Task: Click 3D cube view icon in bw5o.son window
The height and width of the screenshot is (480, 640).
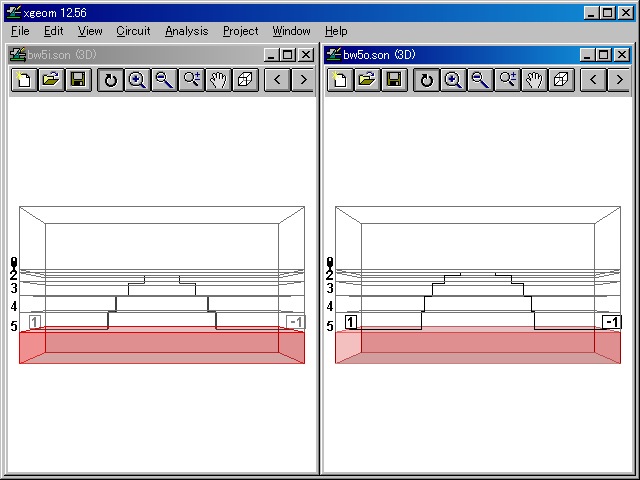Action: 561,80
